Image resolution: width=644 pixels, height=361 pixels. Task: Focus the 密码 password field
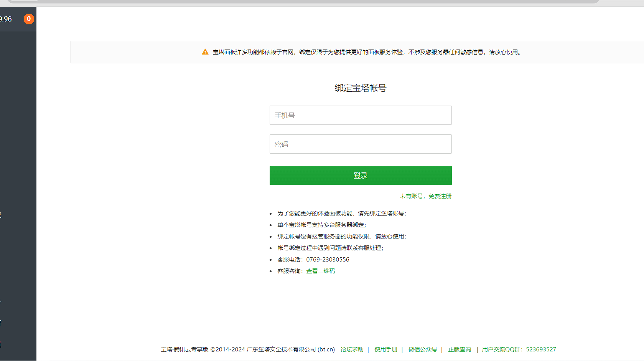click(360, 144)
